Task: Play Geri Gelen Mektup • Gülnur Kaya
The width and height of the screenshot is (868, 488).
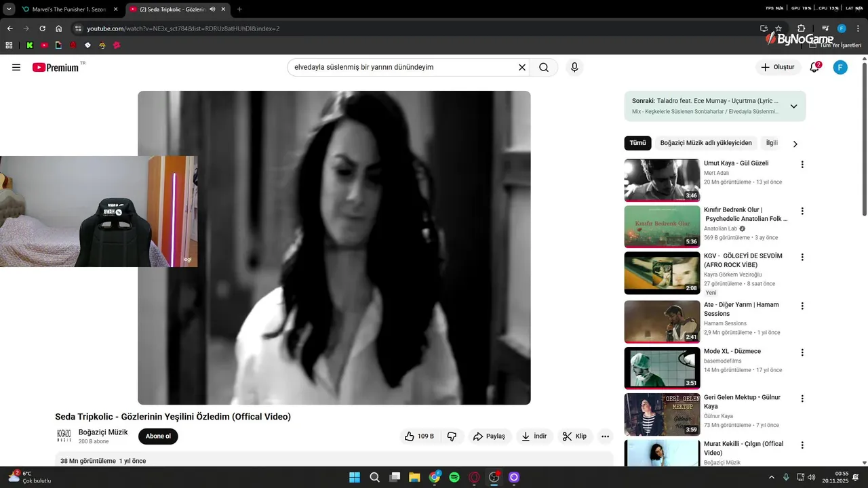Action: click(742, 402)
